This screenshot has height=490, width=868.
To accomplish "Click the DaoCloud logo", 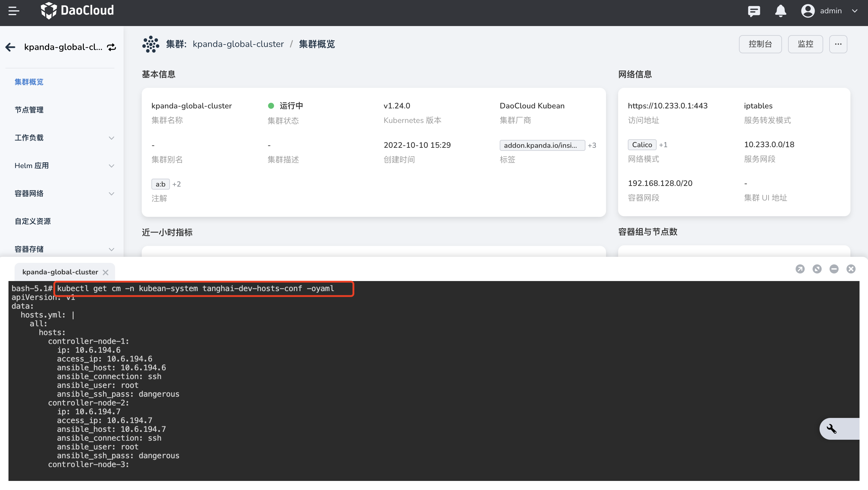I will tap(77, 10).
